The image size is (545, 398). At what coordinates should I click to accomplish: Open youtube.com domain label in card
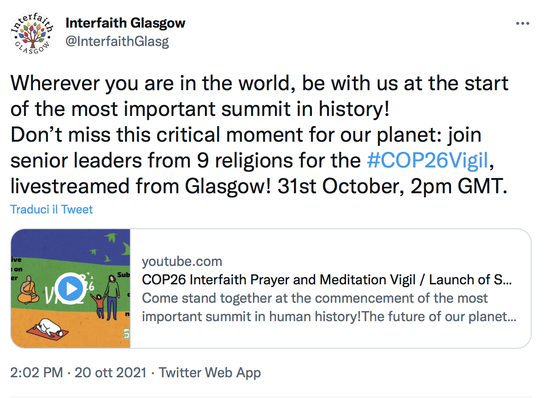coord(182,261)
